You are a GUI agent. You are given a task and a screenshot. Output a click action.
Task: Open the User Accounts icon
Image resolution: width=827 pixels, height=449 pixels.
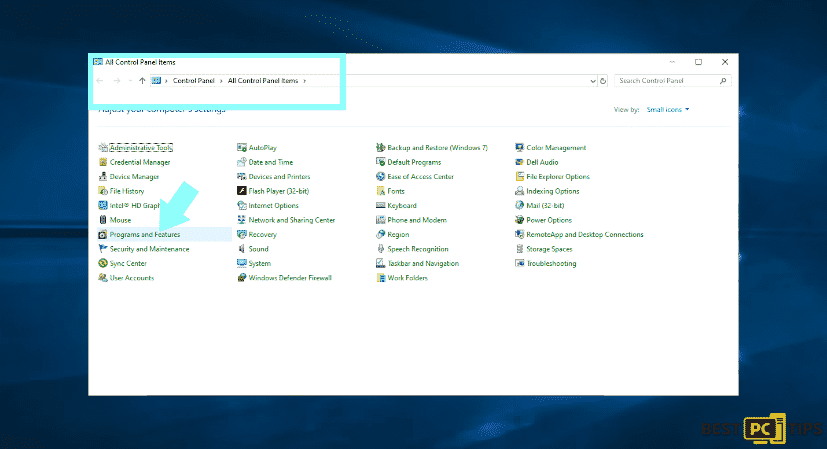click(x=103, y=278)
